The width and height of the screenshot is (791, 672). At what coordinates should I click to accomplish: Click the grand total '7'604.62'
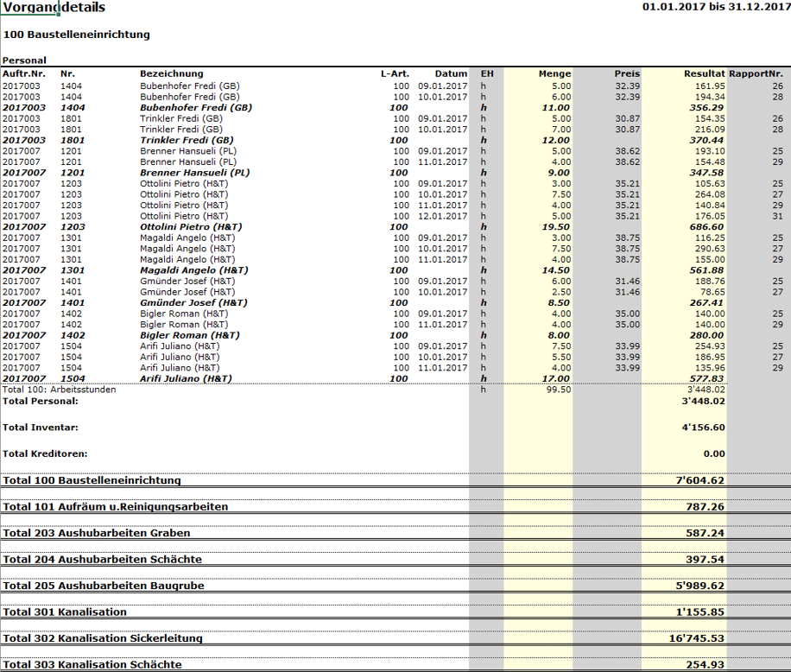699,480
